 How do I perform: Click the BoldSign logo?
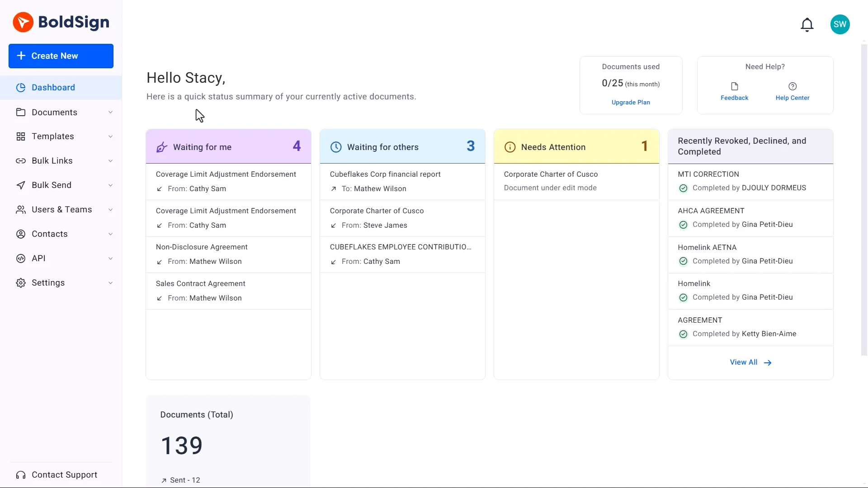pos(61,22)
